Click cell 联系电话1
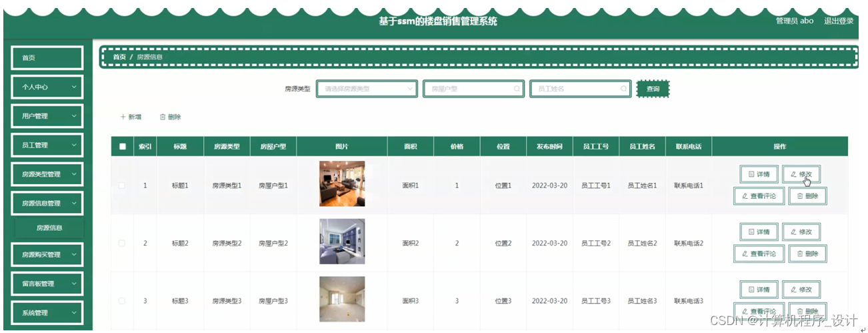Viewport: 868px width, 333px height. (689, 186)
